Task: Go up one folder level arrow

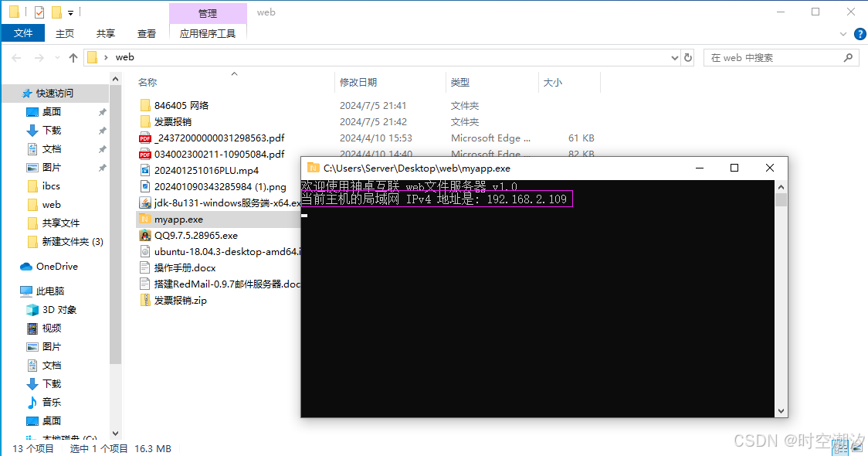Action: (x=73, y=57)
